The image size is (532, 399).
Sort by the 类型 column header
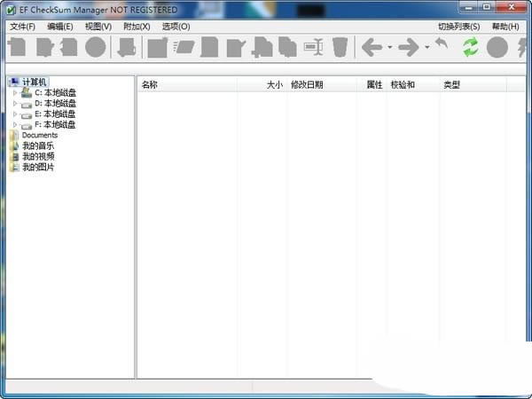click(473, 84)
